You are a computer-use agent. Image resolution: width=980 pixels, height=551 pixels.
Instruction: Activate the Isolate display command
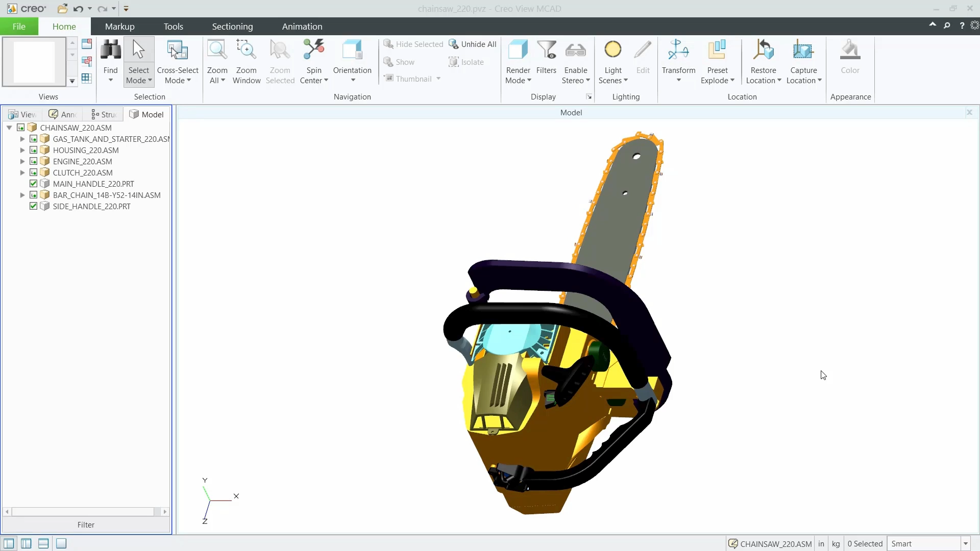467,62
